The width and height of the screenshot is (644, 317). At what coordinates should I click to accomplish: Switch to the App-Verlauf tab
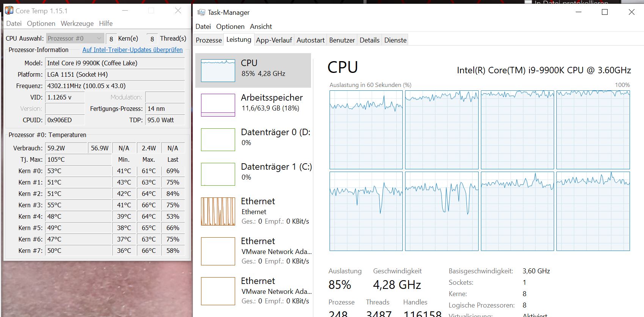(x=274, y=39)
